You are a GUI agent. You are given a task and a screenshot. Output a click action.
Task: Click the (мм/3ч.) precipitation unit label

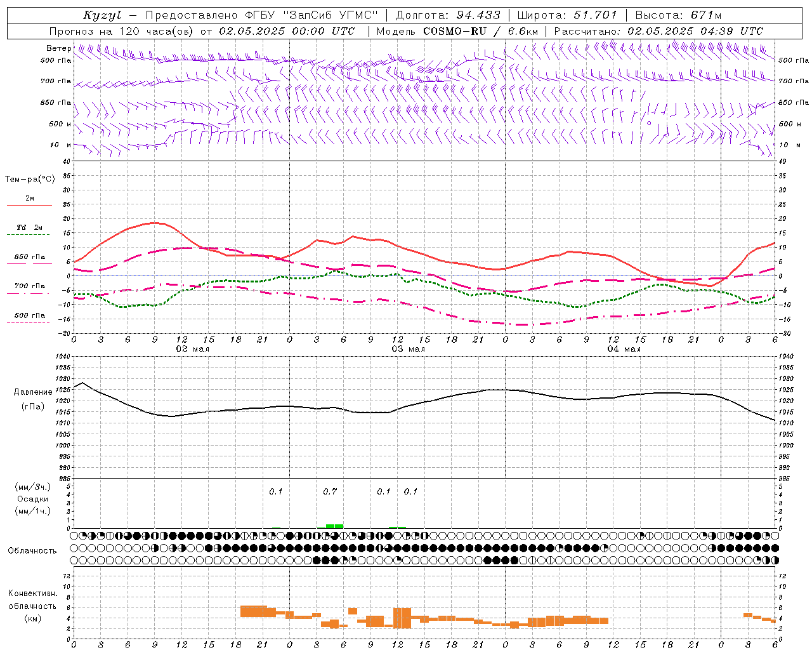point(32,487)
